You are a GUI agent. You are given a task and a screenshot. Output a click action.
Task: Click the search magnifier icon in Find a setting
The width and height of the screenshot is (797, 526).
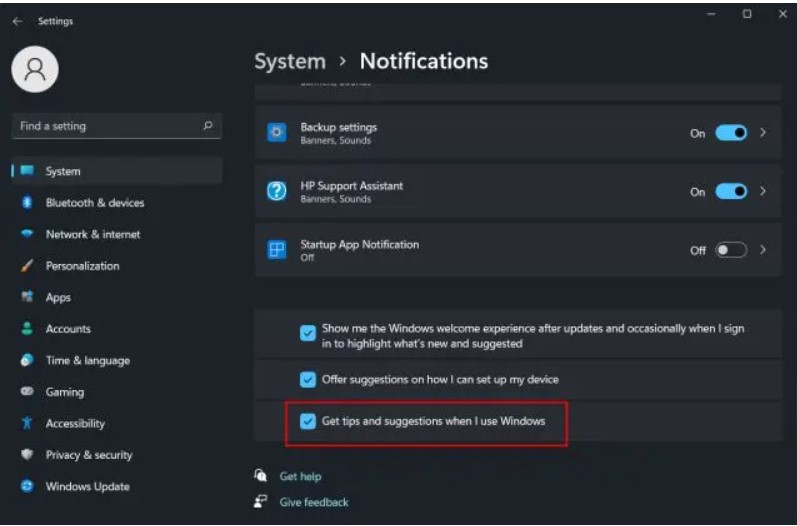tap(208, 126)
